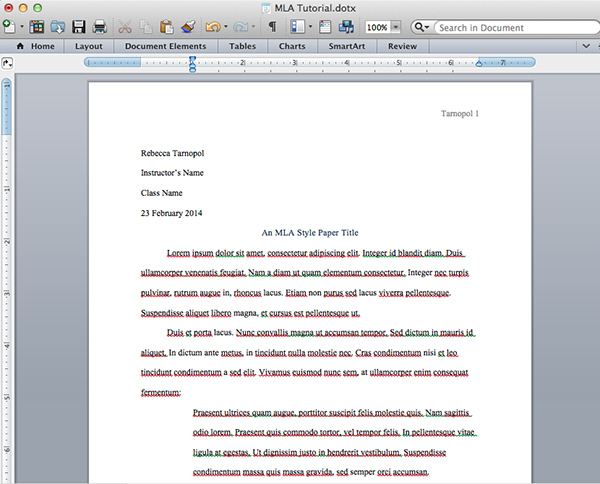Click the tab stop selector button
This screenshot has width=600, height=484.
[x=8, y=63]
